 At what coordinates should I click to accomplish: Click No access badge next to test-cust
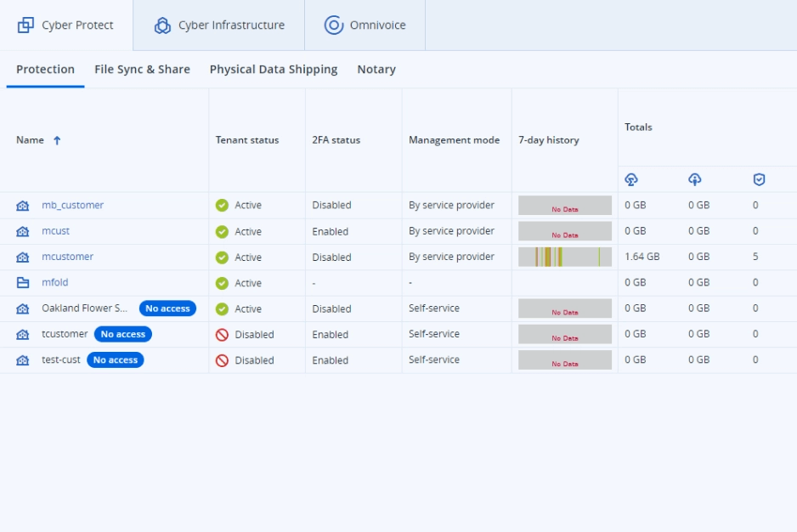(x=116, y=360)
